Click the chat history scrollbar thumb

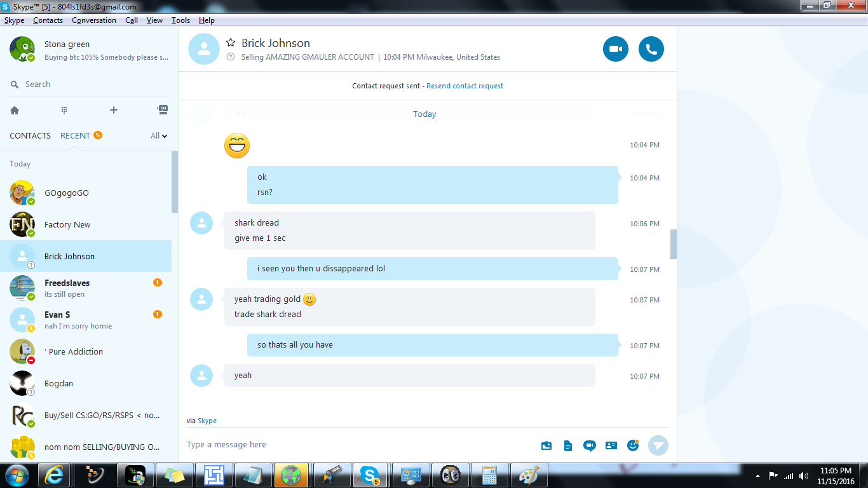[674, 244]
